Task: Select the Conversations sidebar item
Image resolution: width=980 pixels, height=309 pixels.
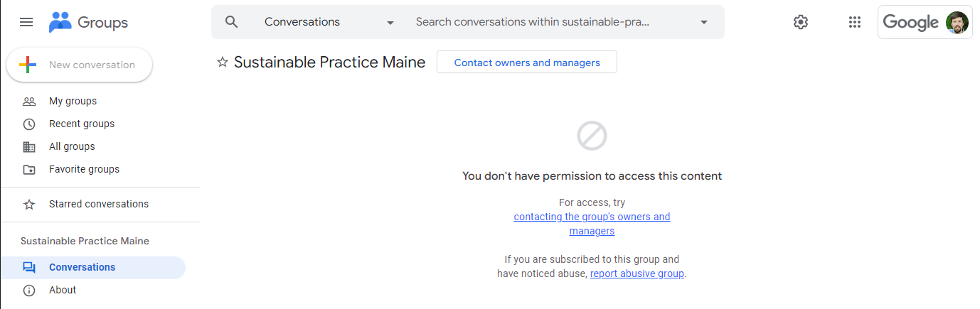Action: point(82,267)
